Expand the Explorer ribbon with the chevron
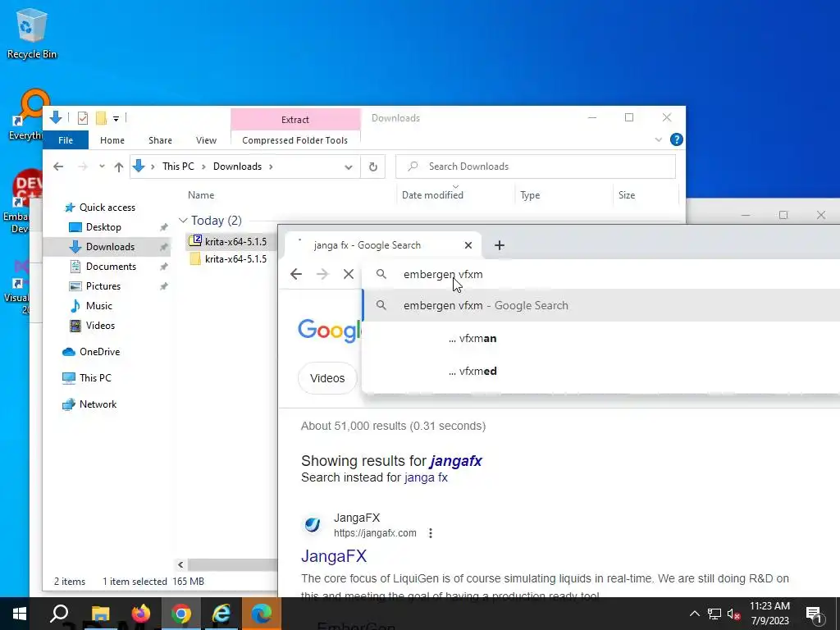Viewport: 840px width, 630px height. tap(659, 139)
